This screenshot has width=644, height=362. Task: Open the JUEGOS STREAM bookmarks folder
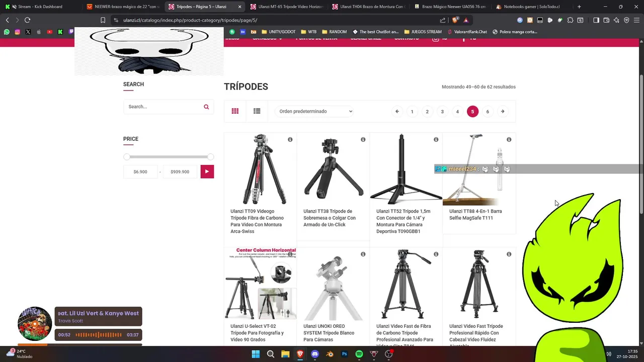click(423, 32)
